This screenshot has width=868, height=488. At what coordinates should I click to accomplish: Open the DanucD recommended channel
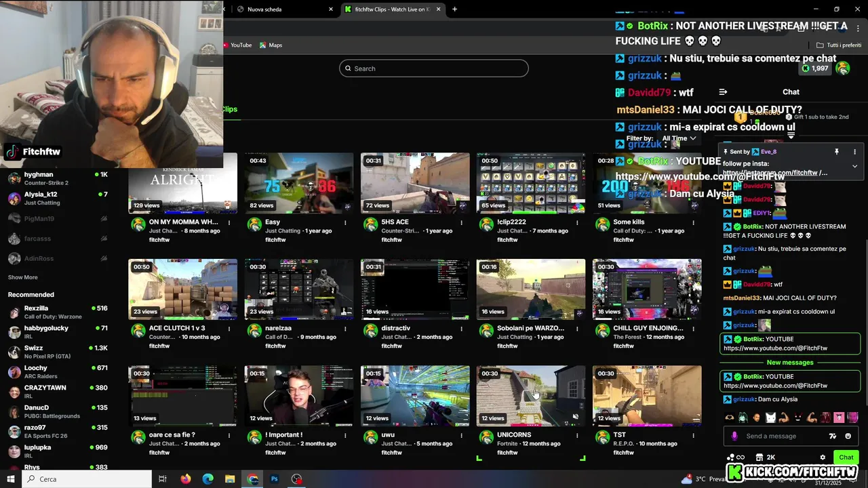click(57, 411)
